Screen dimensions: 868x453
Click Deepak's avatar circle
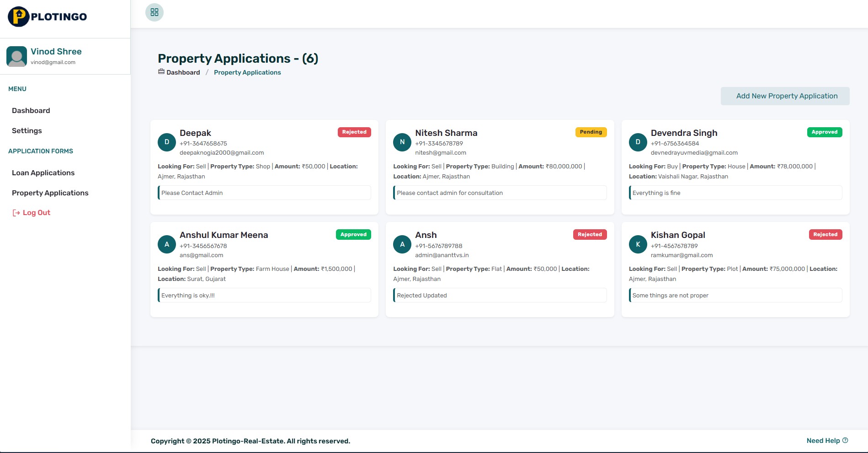click(x=166, y=142)
